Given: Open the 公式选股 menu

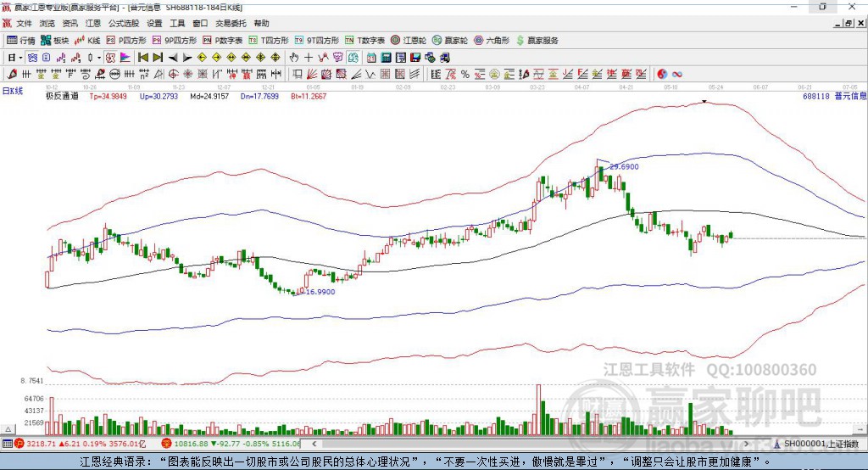Looking at the screenshot, I should [124, 23].
